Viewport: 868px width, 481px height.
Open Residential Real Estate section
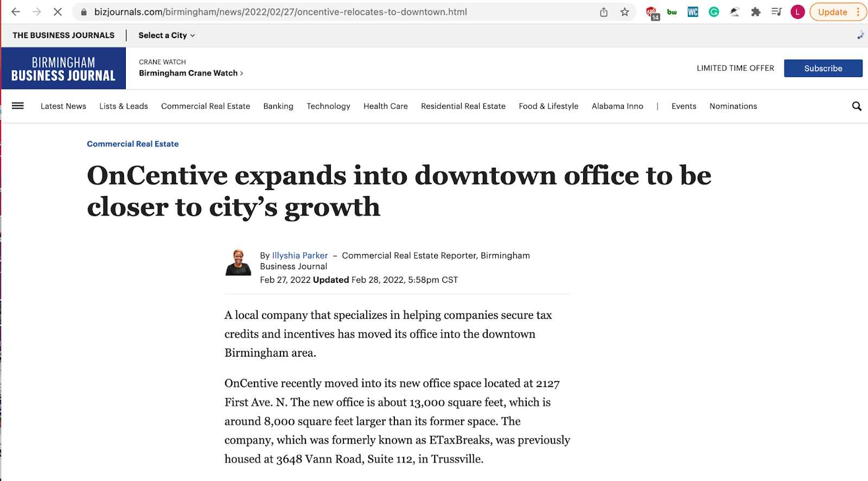[x=463, y=106]
